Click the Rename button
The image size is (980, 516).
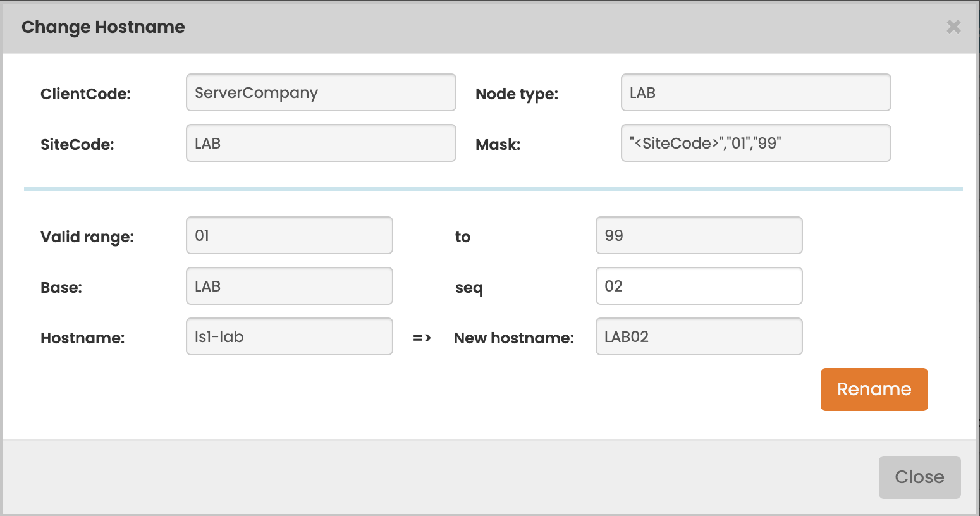[874, 390]
